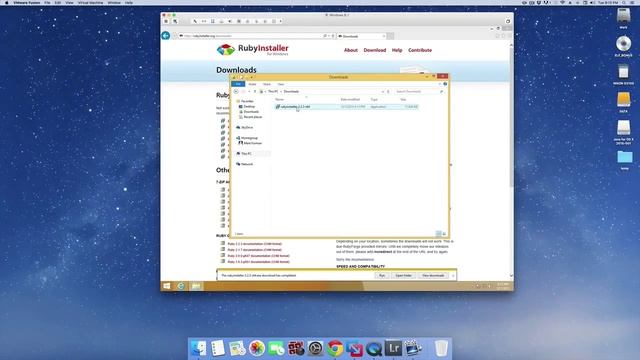Select Downloads in Explorer sidebar
Viewport: 640px width, 360px height.
point(251,112)
